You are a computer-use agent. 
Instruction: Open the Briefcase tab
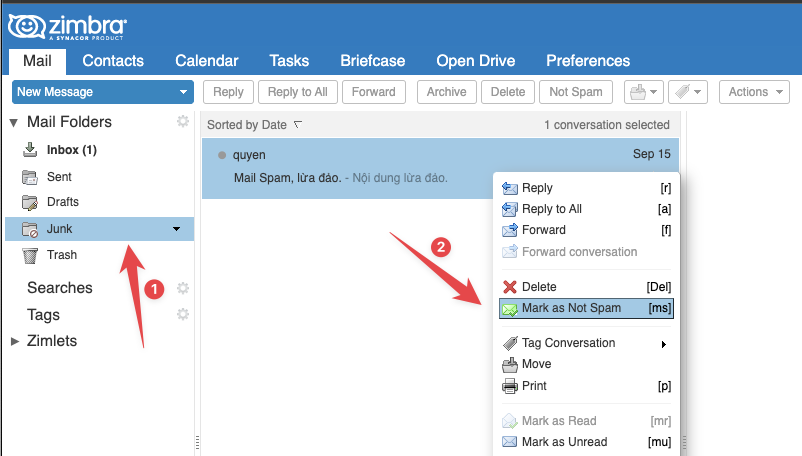[x=373, y=61]
